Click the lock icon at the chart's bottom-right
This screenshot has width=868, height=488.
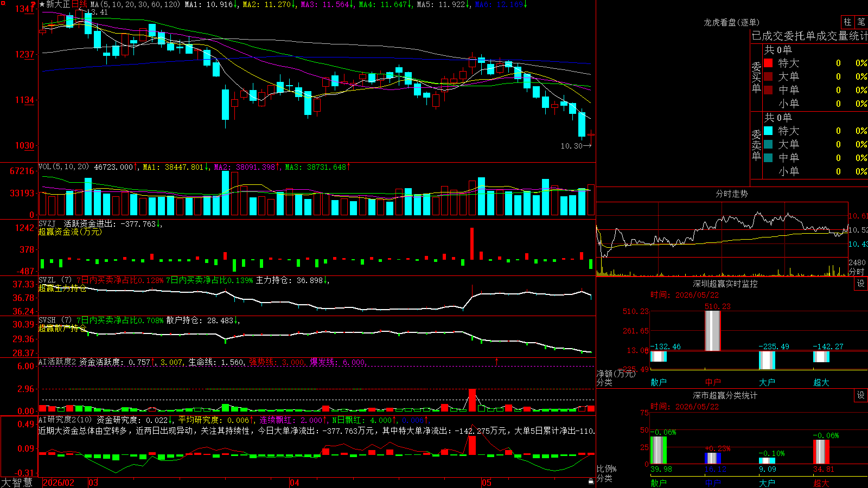(591, 481)
